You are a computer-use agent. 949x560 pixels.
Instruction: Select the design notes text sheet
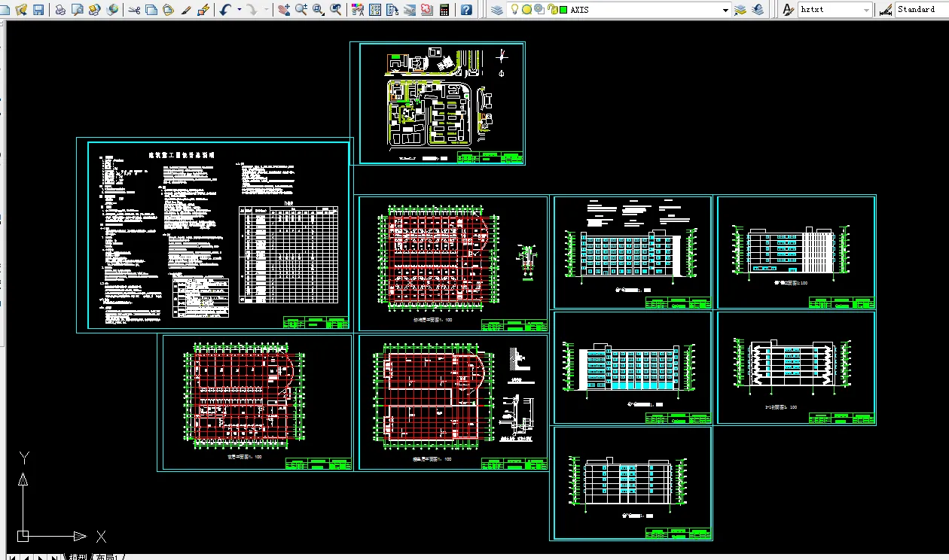click(215, 236)
